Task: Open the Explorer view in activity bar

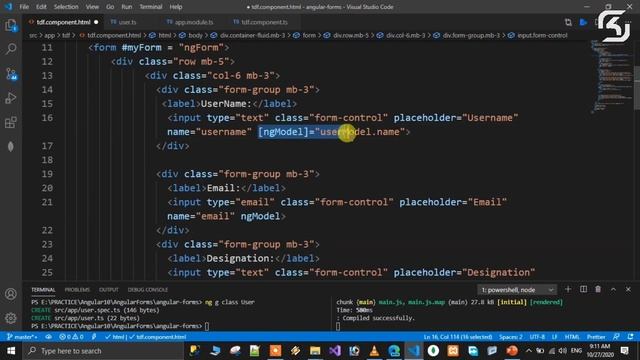Action: (x=11, y=26)
